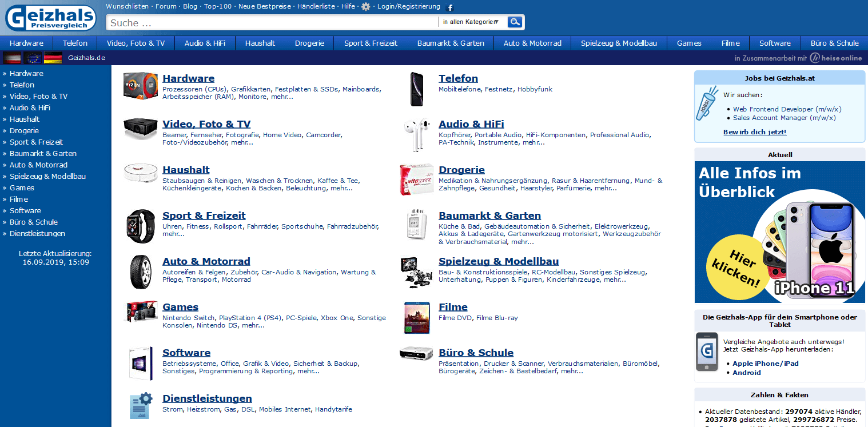Open the 'in allen Kategorien' dropdown
This screenshot has height=427, width=868.
pos(472,22)
